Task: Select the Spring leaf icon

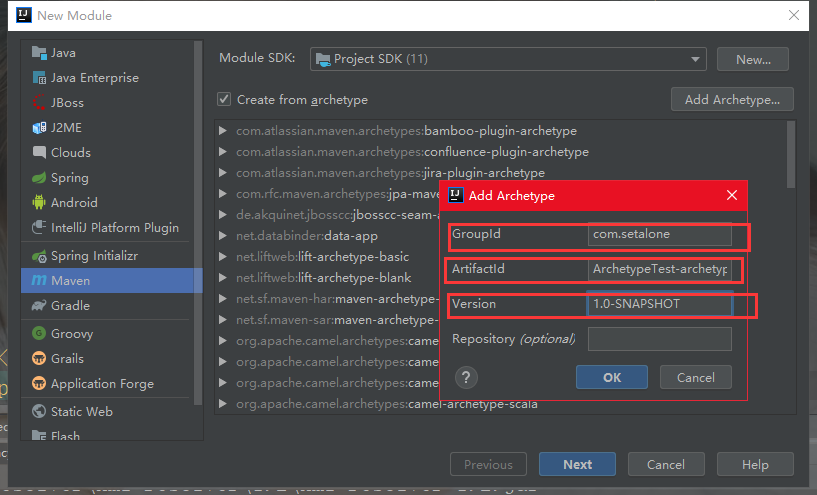Action: [x=39, y=178]
